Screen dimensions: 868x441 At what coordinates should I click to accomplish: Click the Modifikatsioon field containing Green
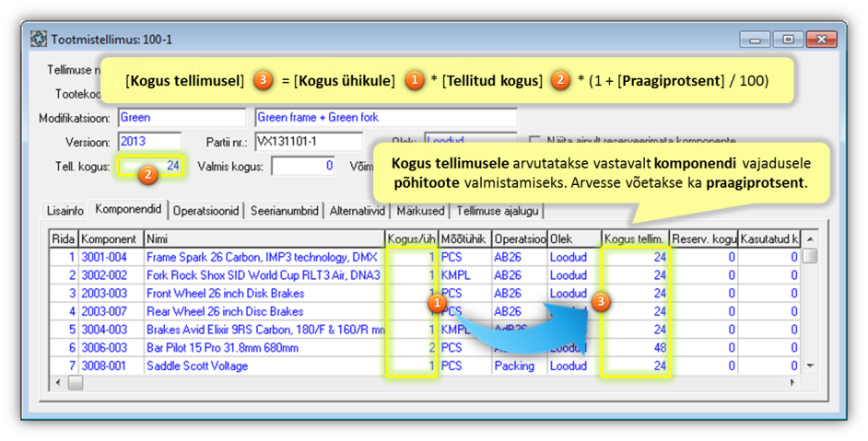click(x=182, y=118)
